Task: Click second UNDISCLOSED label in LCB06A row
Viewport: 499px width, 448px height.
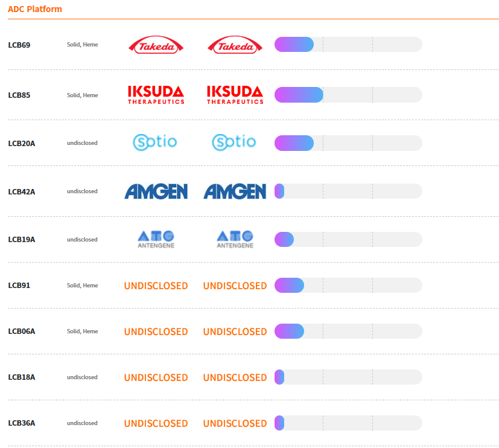Action: tap(235, 331)
